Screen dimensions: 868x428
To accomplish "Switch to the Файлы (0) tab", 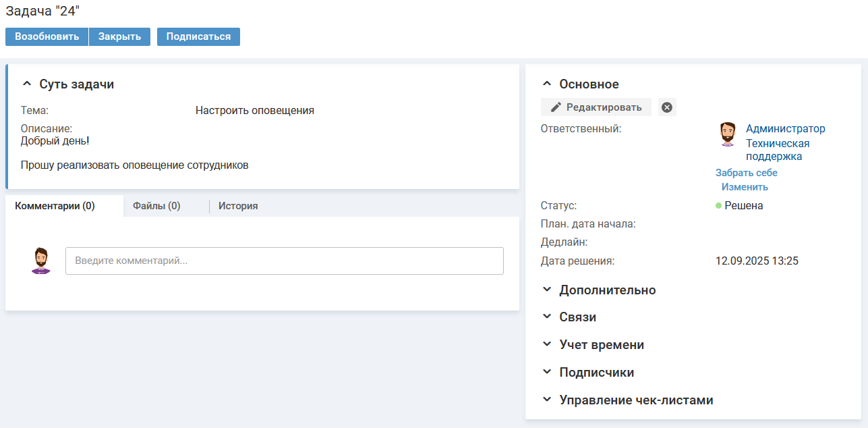I will (156, 206).
